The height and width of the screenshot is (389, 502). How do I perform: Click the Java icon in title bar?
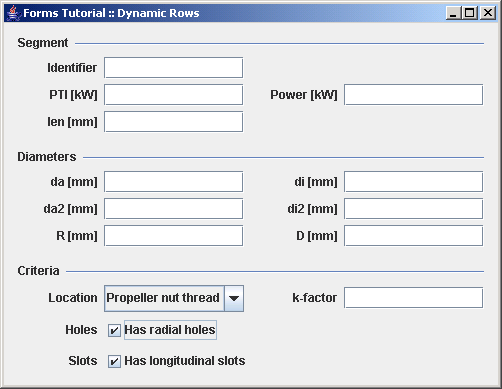tap(13, 13)
